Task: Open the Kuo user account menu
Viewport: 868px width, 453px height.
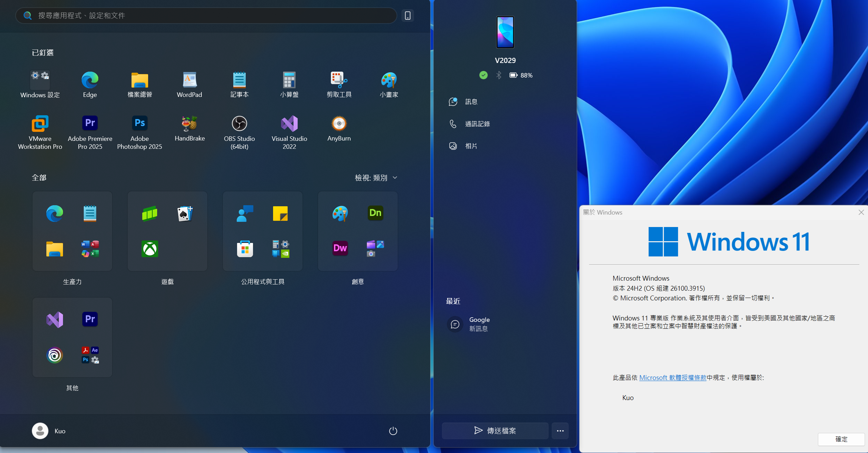Action: [x=49, y=431]
